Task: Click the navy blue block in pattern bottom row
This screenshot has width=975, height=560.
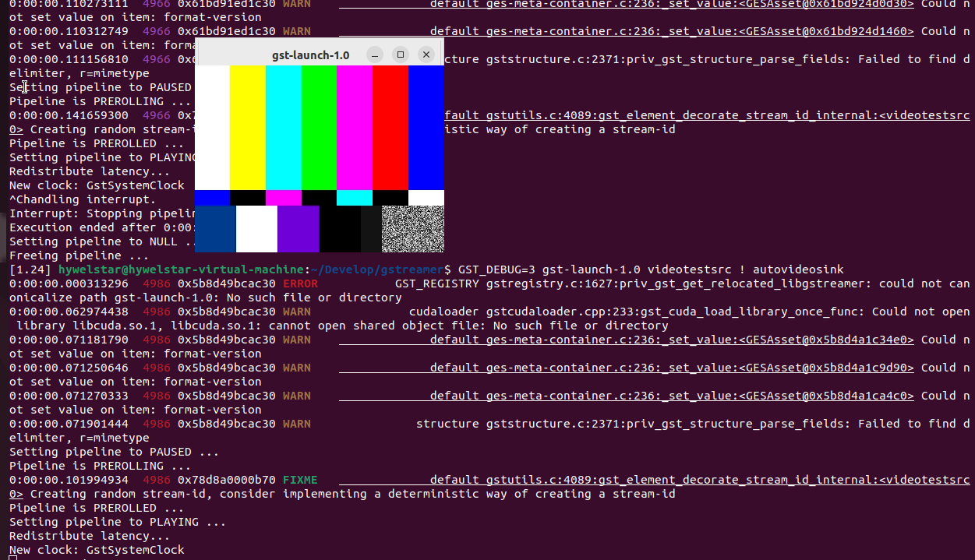Action: pyautogui.click(x=215, y=229)
